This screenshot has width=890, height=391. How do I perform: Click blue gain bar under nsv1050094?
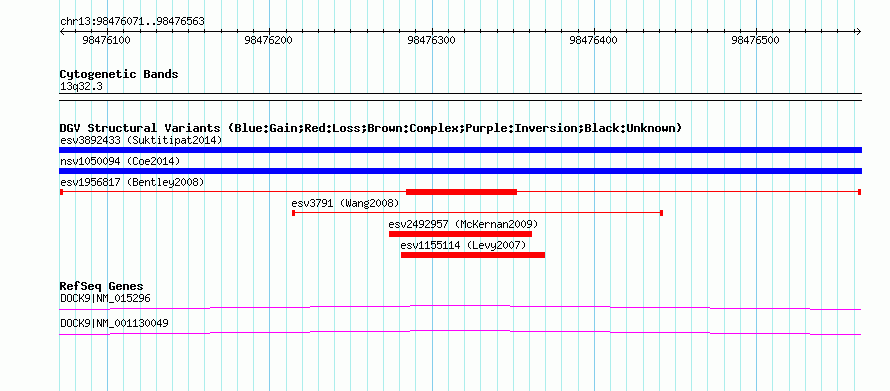pyautogui.click(x=460, y=171)
